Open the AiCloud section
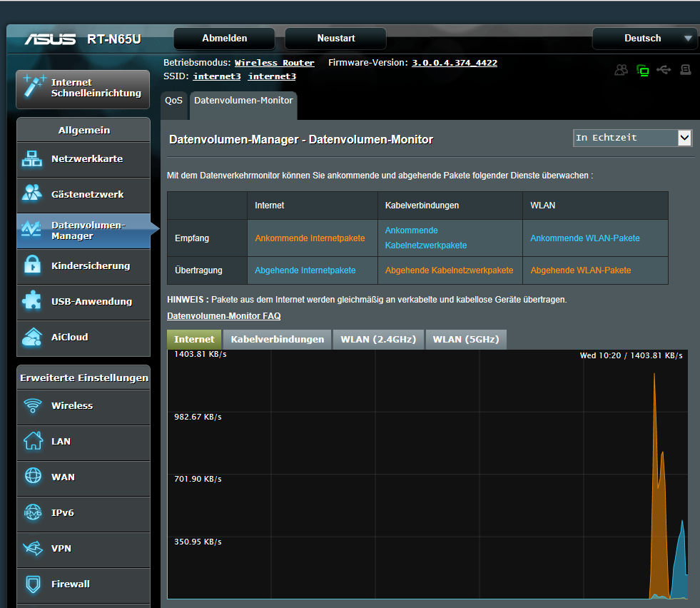The width and height of the screenshot is (700, 608). click(x=83, y=338)
